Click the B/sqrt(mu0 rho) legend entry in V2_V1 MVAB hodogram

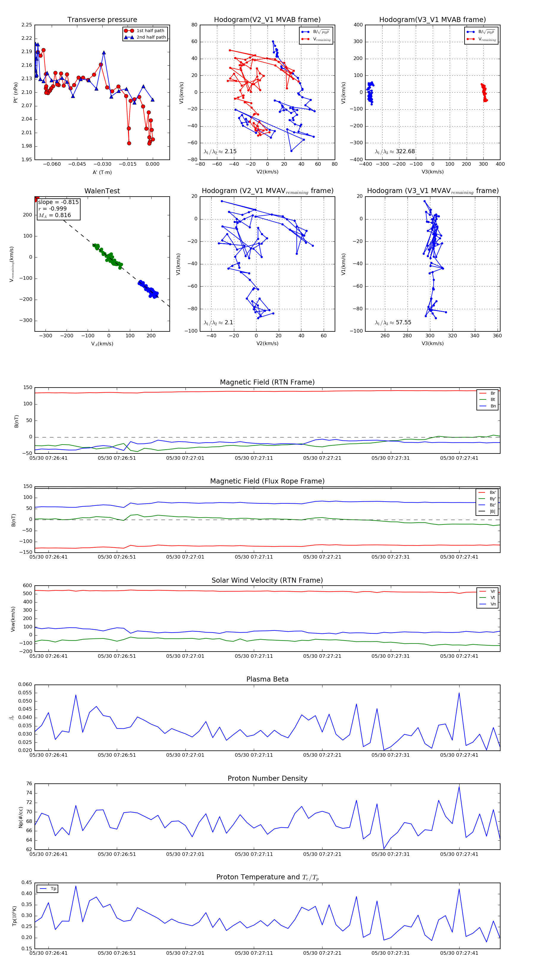pos(316,32)
